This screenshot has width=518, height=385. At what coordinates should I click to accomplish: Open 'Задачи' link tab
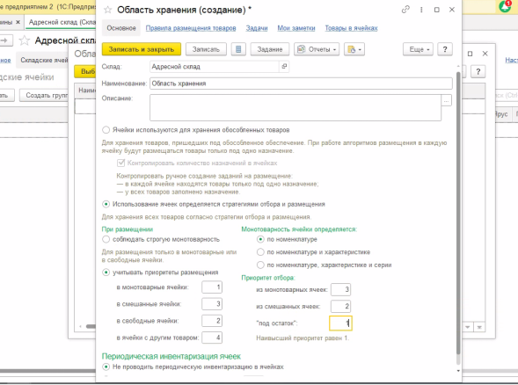tap(257, 28)
